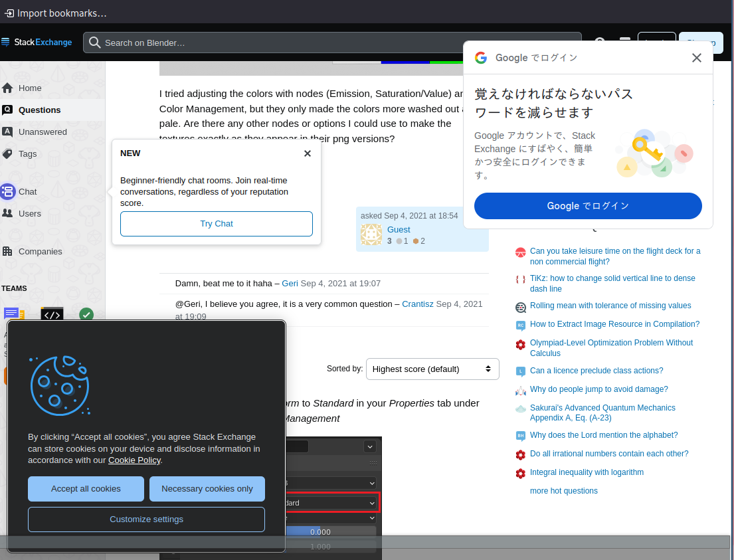Click Necessary cookies only button
Screen dimensions: 734x560
[207, 489]
